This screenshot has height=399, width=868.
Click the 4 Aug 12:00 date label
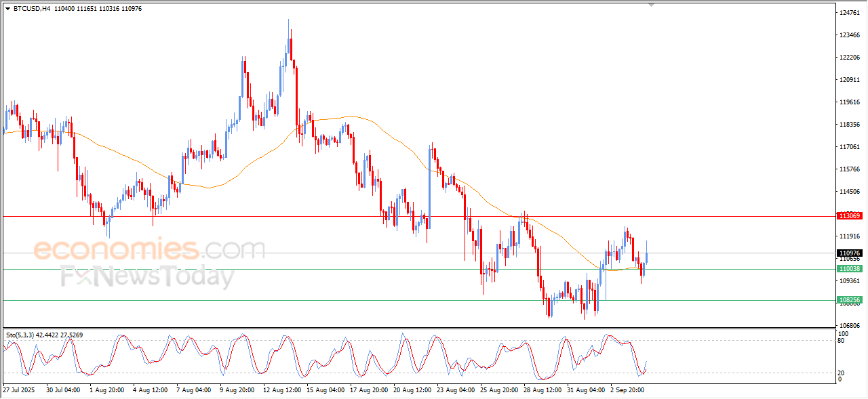[150, 390]
